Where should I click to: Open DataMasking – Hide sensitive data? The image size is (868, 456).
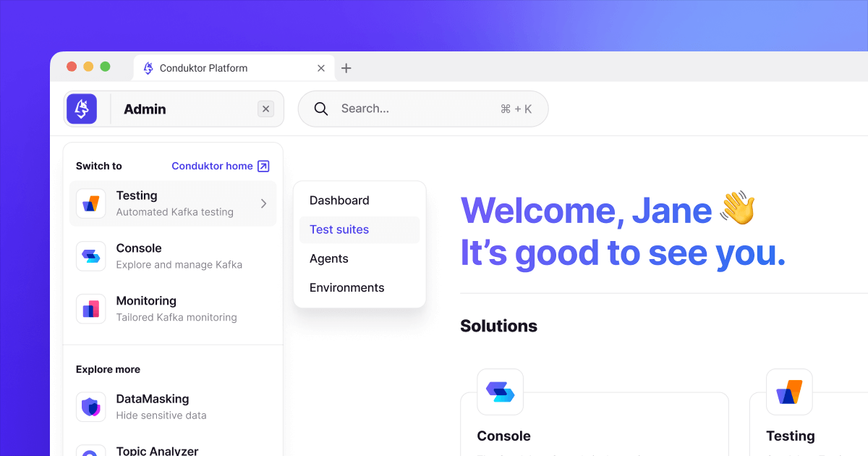tap(173, 407)
